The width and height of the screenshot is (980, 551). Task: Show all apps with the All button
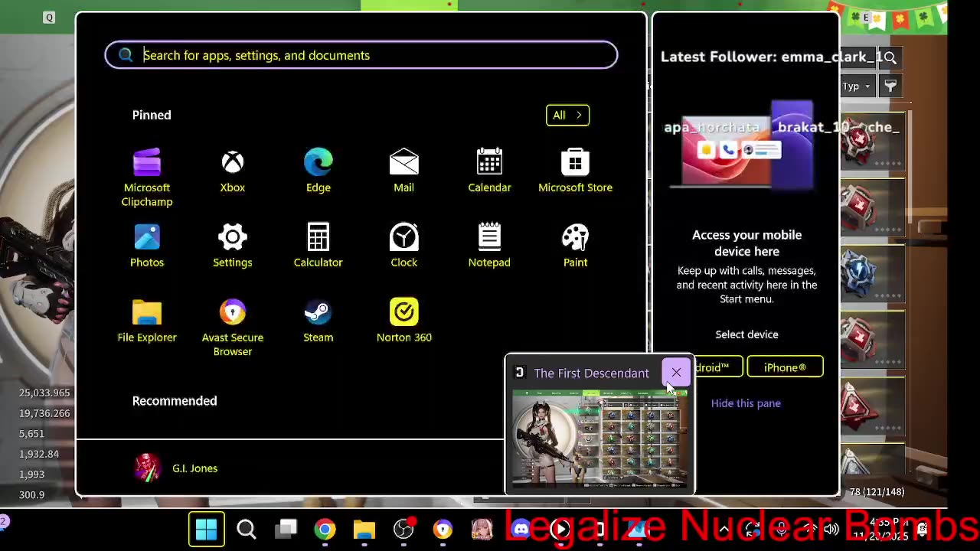[567, 115]
